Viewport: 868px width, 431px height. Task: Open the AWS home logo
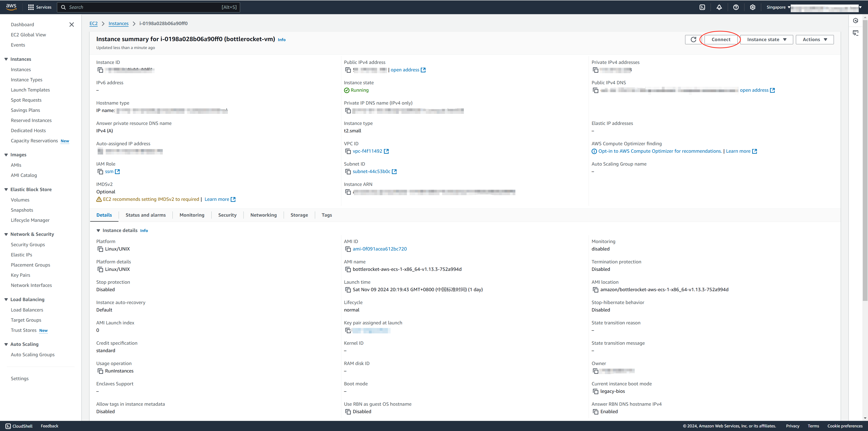pos(11,7)
